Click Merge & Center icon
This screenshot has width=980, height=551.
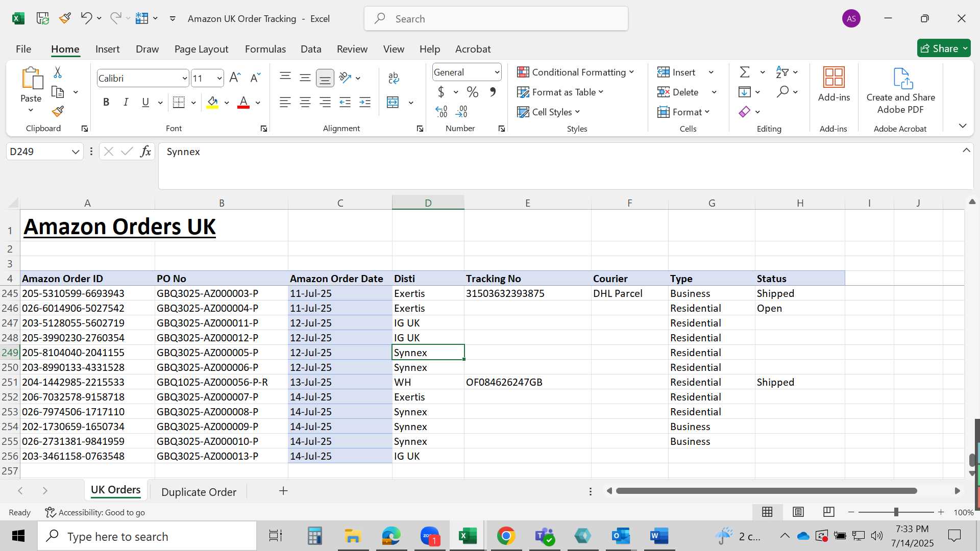point(393,103)
